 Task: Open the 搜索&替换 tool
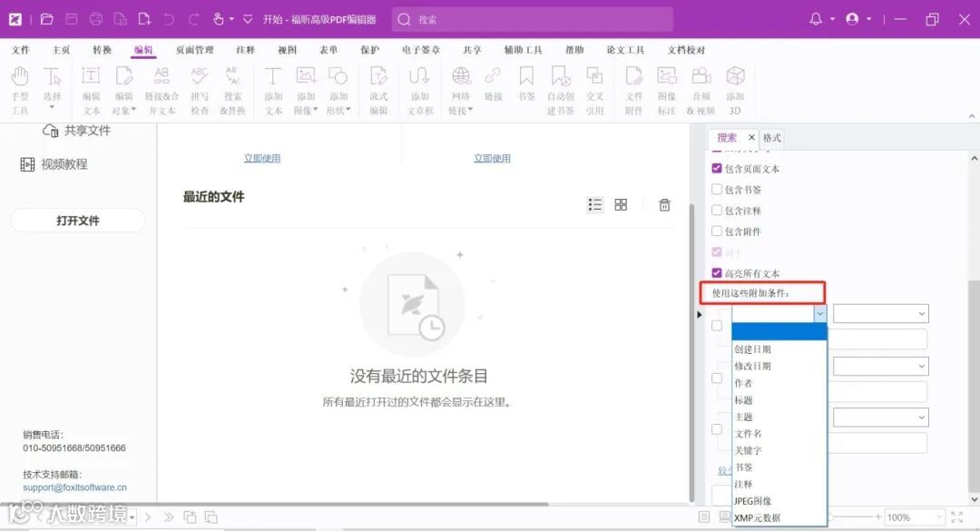tap(232, 91)
